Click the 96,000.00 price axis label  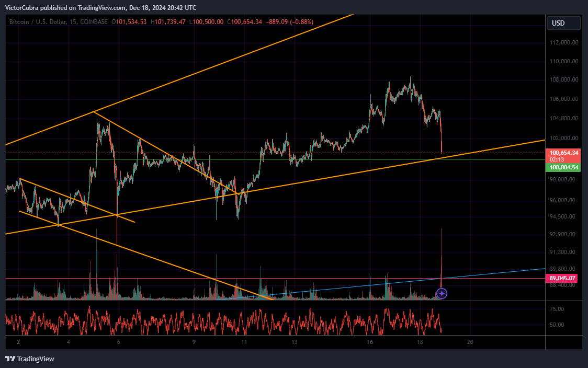point(562,200)
